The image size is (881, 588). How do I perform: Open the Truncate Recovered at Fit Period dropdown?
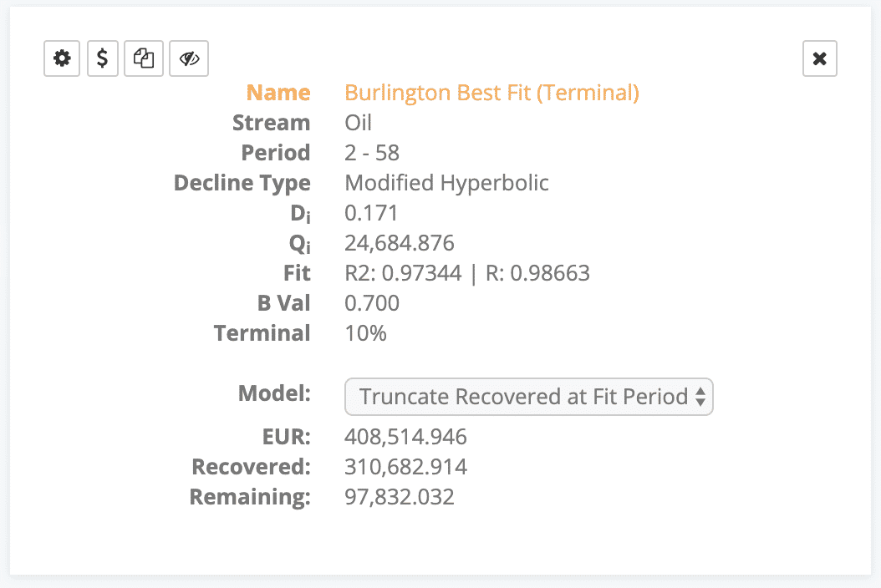tap(528, 397)
